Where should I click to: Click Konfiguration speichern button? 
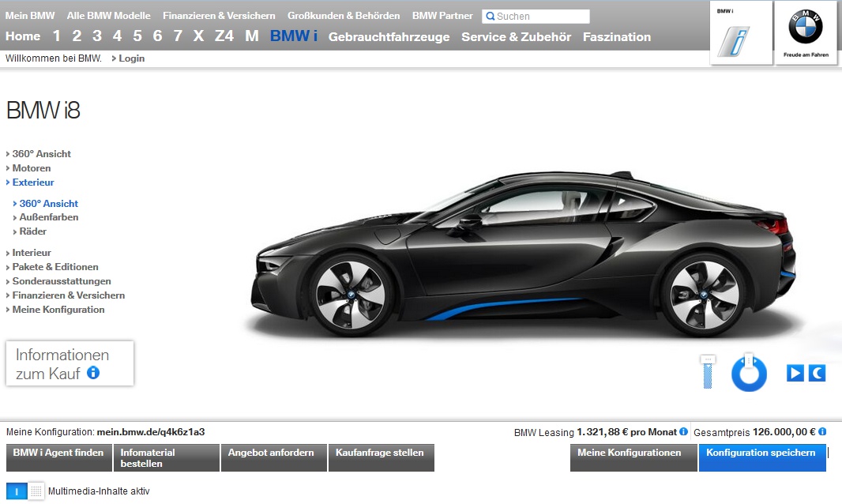[x=761, y=453]
